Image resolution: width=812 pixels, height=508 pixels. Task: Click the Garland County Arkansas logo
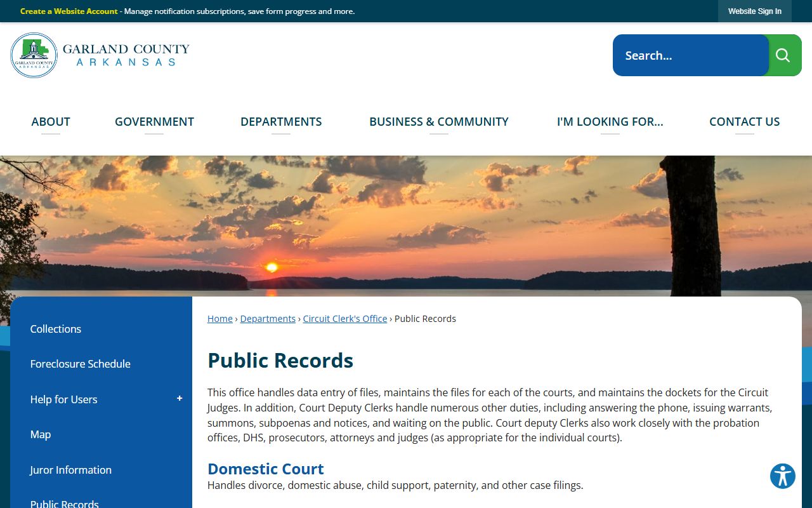[x=100, y=55]
